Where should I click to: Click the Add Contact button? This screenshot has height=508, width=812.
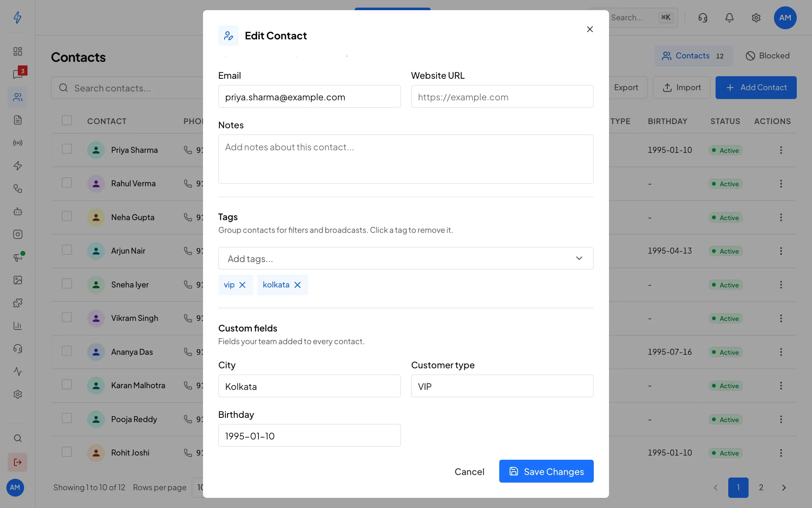click(756, 88)
